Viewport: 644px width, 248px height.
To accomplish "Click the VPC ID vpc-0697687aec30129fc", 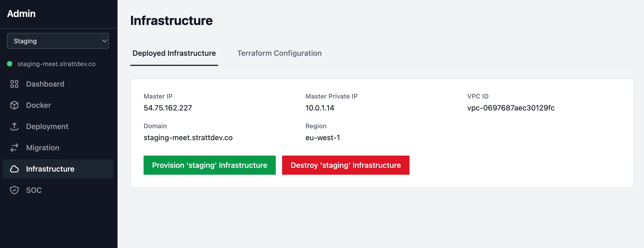I will point(511,108).
